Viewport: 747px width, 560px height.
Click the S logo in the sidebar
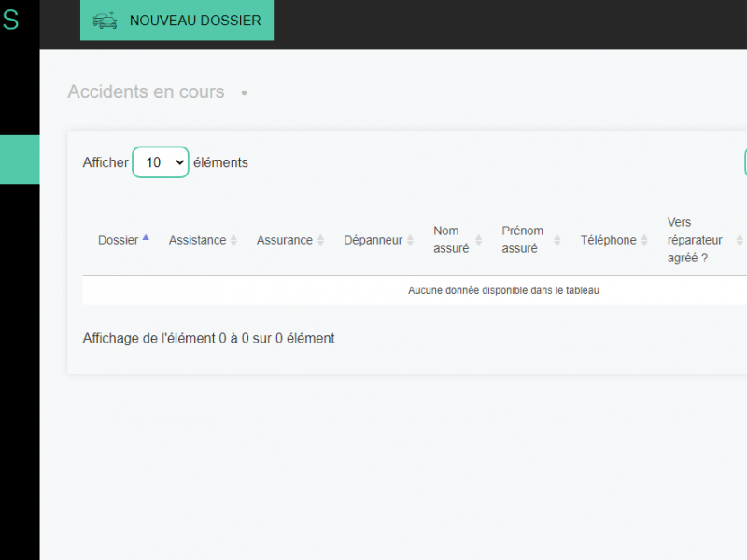click(10, 20)
